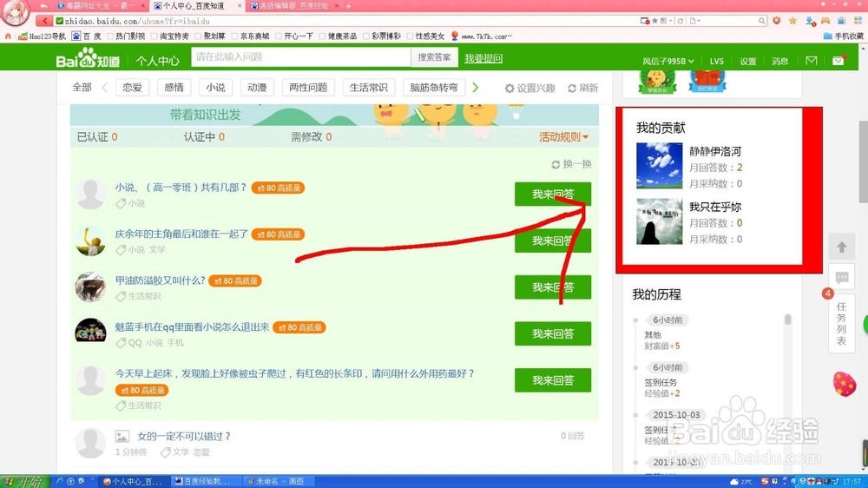The width and height of the screenshot is (868, 488).
Task: Open the 个人中心 header link
Action: coord(157,61)
